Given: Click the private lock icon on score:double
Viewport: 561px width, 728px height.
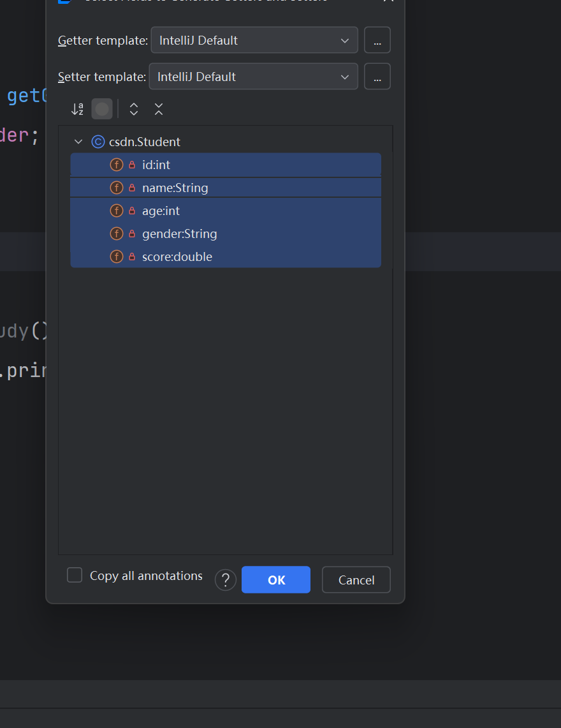Looking at the screenshot, I should pos(132,256).
